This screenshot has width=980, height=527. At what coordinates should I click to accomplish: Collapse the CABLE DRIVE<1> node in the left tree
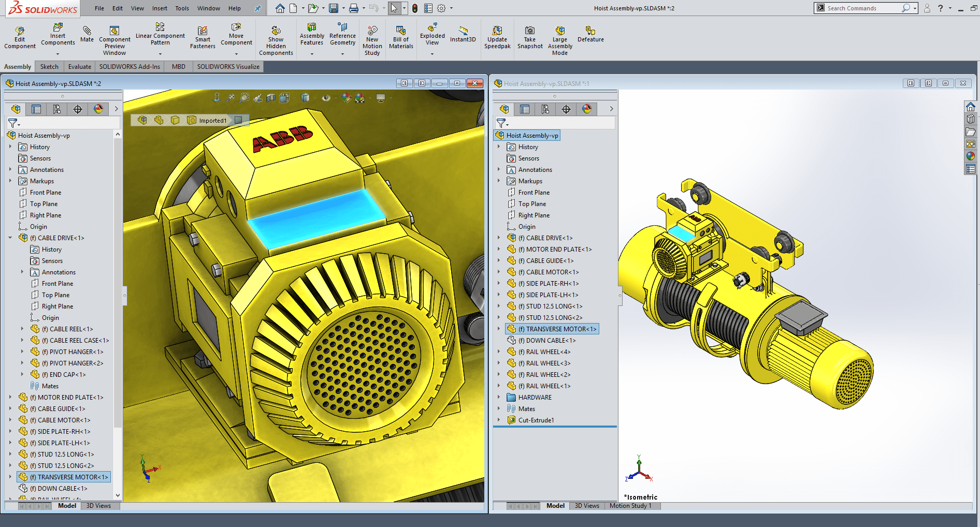coord(10,238)
